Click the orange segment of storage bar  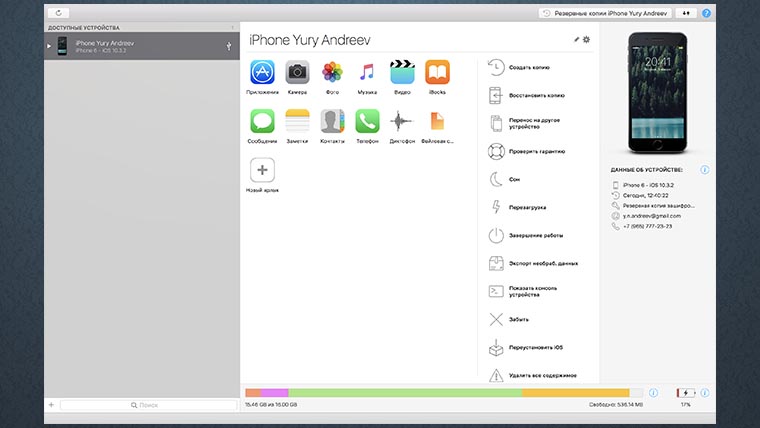tap(253, 393)
